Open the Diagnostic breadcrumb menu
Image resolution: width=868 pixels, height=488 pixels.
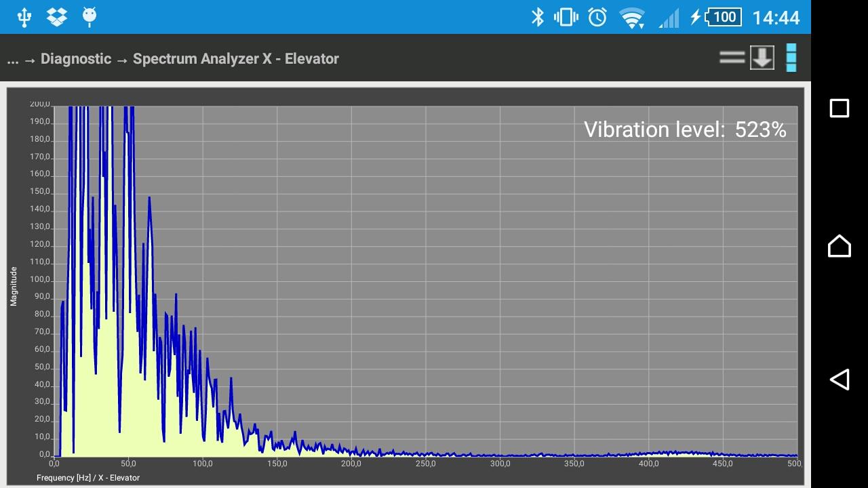coord(76,59)
